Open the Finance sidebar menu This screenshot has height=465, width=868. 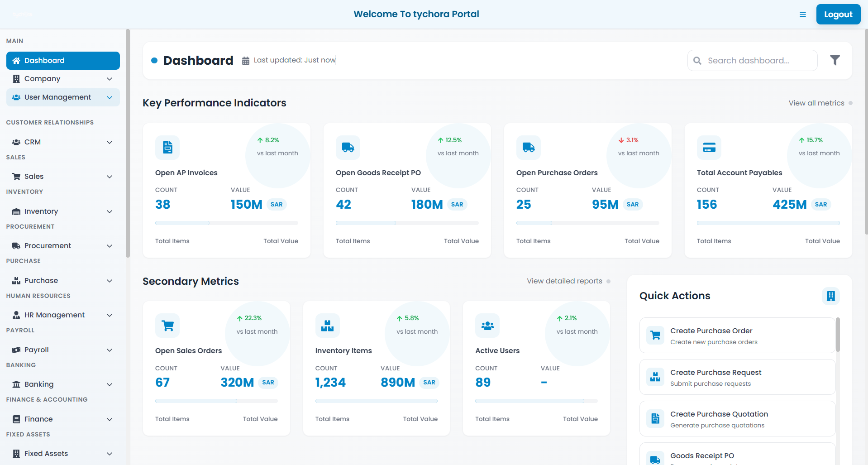pos(63,419)
